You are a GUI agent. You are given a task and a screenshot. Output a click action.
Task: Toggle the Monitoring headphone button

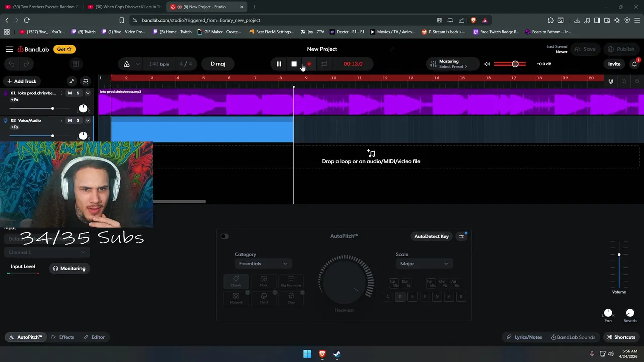(x=69, y=268)
